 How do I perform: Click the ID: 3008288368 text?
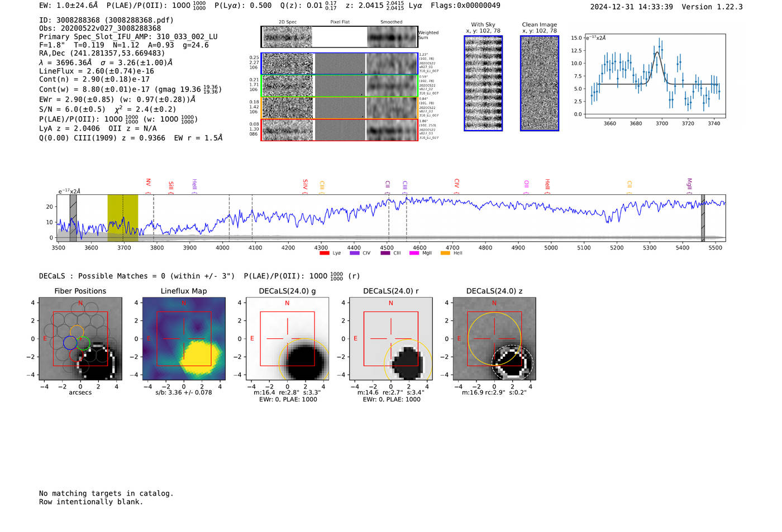tap(106, 20)
